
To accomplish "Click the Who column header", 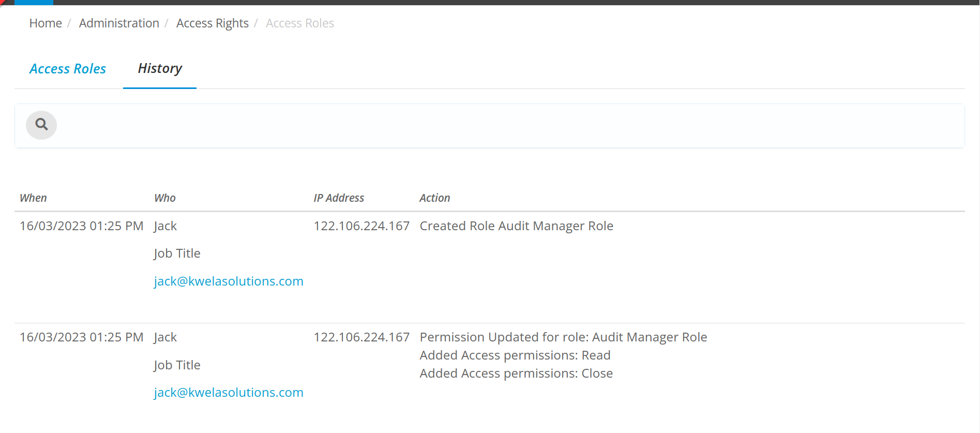I will pos(164,198).
